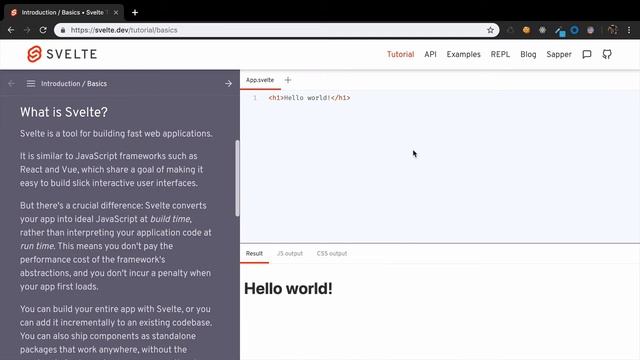640x360 pixels.
Task: Click the 'What is Svelte?' heading
Action: 64,112
